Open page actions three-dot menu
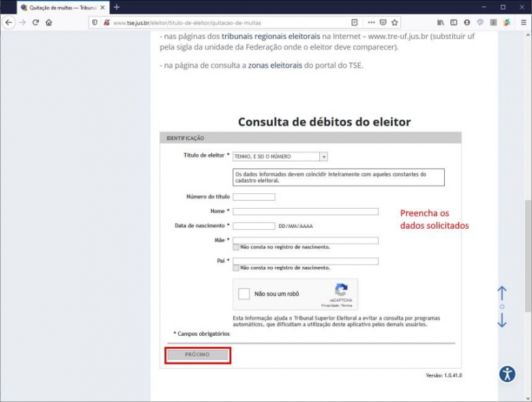532x402 pixels. (x=371, y=23)
